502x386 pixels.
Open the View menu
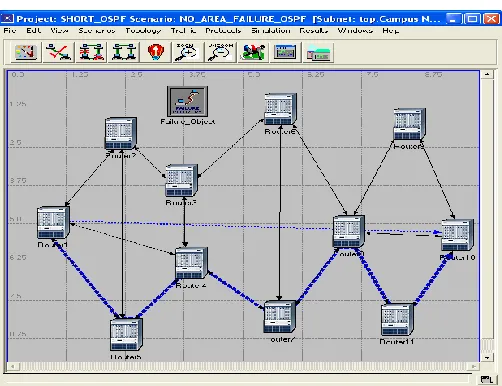pyautogui.click(x=59, y=31)
